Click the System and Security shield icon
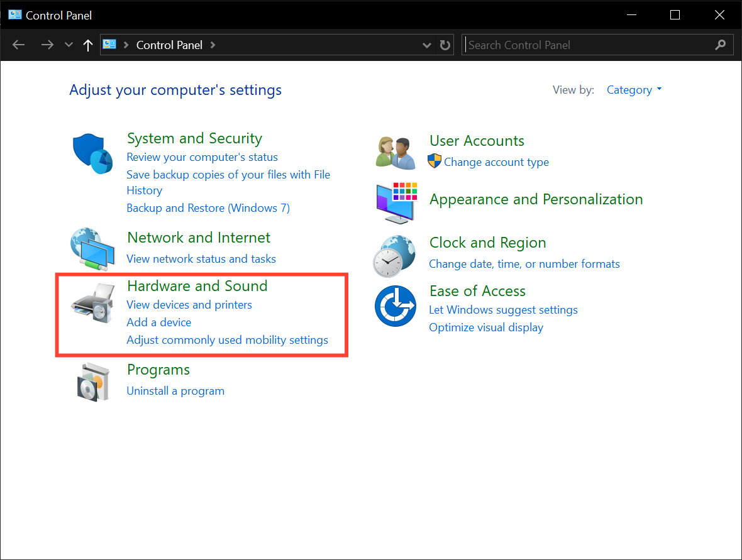Image resolution: width=742 pixels, height=560 pixels. point(92,153)
